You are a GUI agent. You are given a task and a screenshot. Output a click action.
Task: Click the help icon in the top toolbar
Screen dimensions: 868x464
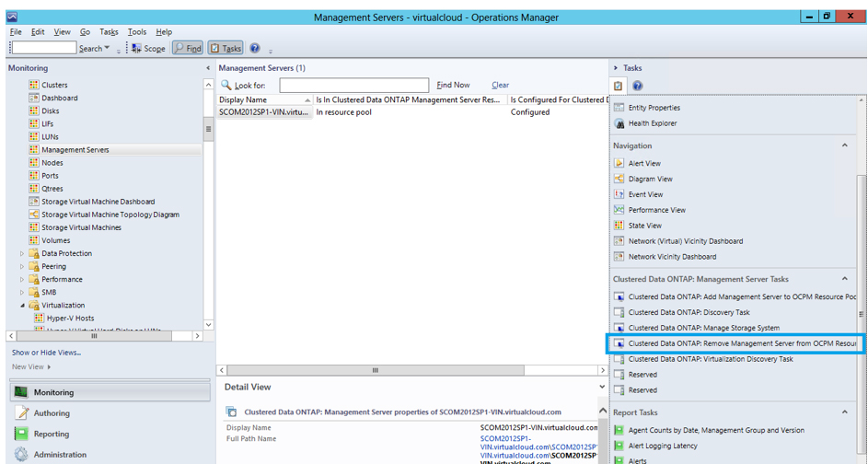tap(255, 49)
